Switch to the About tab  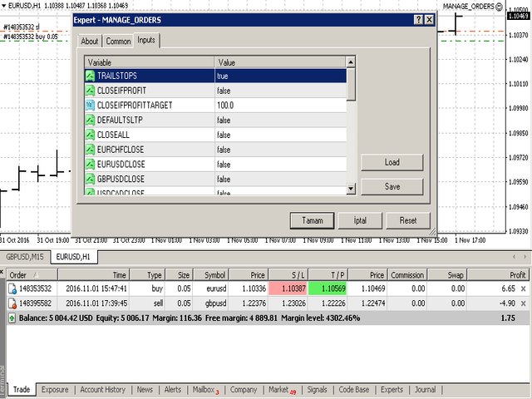(x=90, y=41)
